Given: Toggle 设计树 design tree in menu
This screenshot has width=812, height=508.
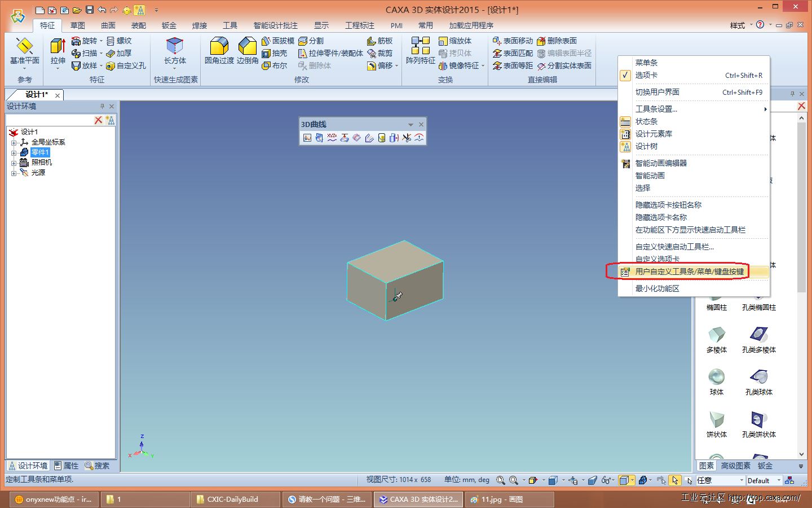Looking at the screenshot, I should [x=694, y=146].
